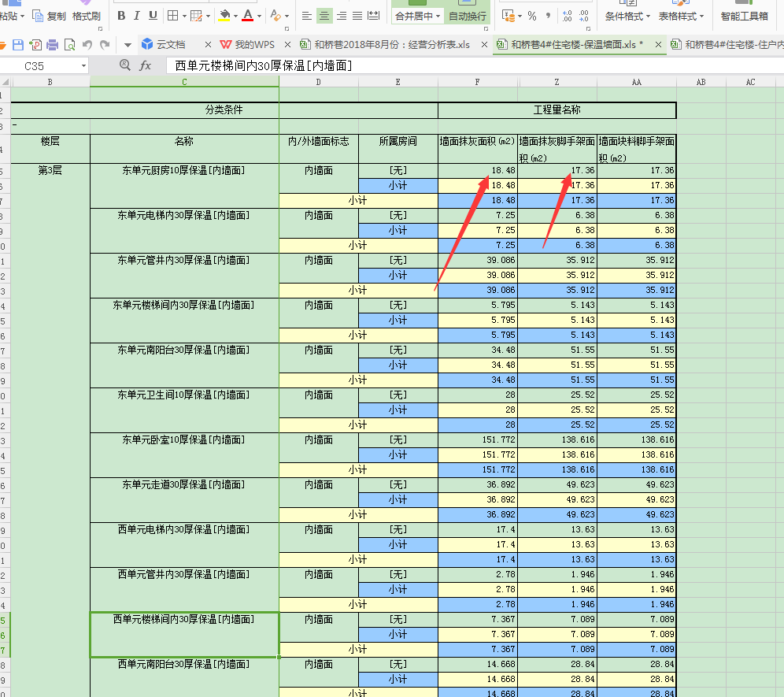Toggle center horizontal alignment
The image size is (784, 697).
(x=324, y=16)
